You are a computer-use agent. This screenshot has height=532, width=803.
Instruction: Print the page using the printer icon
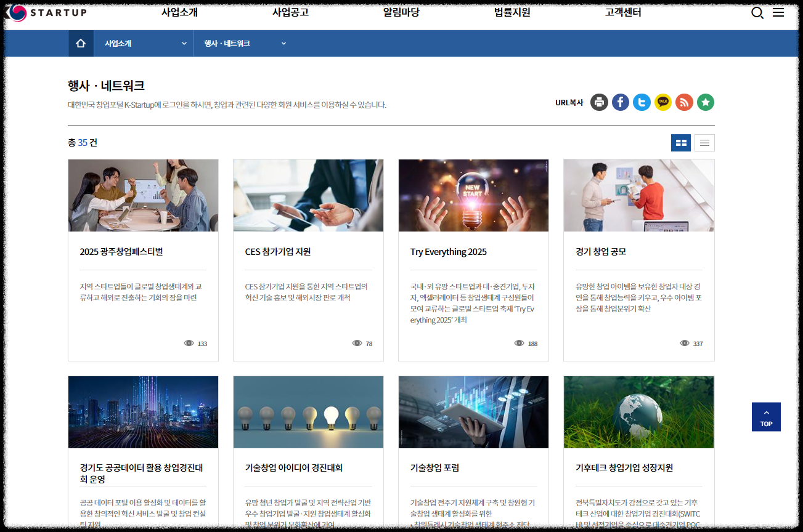[599, 102]
